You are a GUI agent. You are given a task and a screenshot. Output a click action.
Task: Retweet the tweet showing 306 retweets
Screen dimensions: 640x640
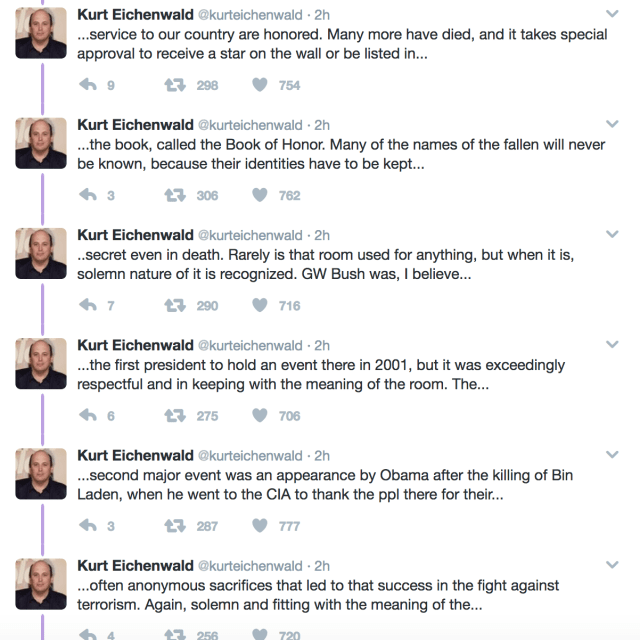[174, 195]
